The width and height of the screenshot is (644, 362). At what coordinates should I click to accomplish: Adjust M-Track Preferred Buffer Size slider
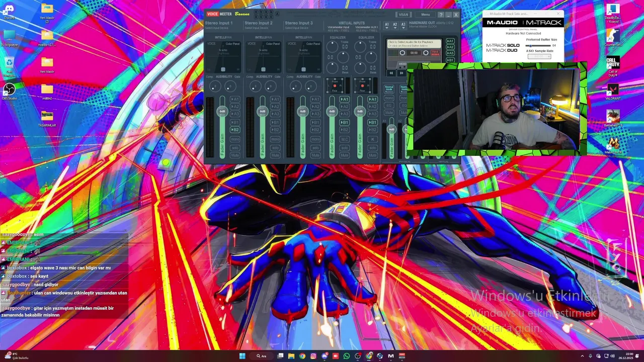[x=538, y=45]
